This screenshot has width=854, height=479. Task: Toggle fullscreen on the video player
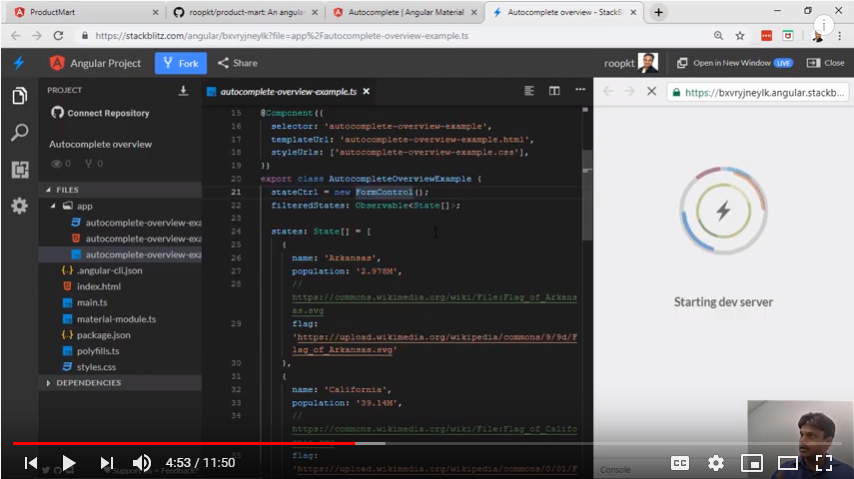(823, 463)
